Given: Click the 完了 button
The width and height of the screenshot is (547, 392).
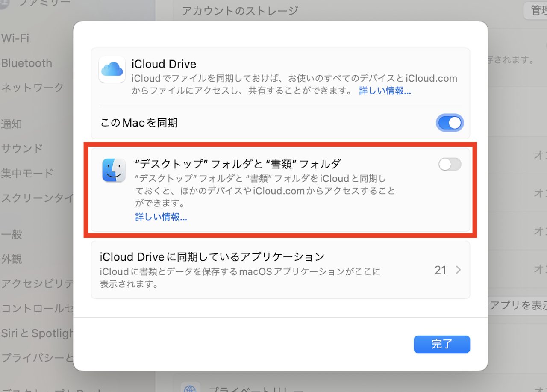Looking at the screenshot, I should pos(442,344).
